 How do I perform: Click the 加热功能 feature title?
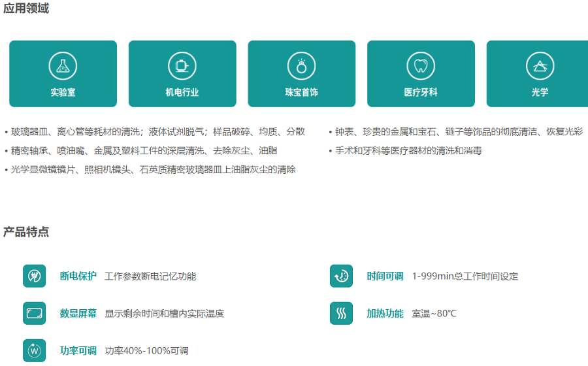(385, 314)
